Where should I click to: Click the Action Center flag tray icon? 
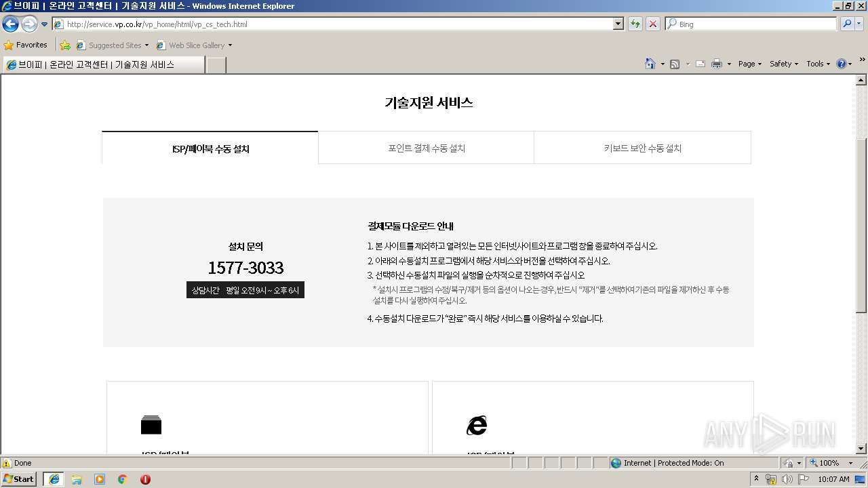tap(804, 479)
